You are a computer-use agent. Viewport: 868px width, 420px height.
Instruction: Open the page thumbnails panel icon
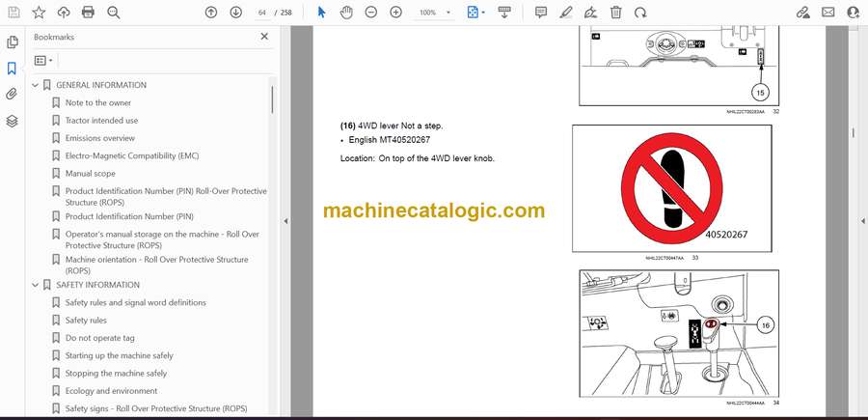pyautogui.click(x=13, y=42)
